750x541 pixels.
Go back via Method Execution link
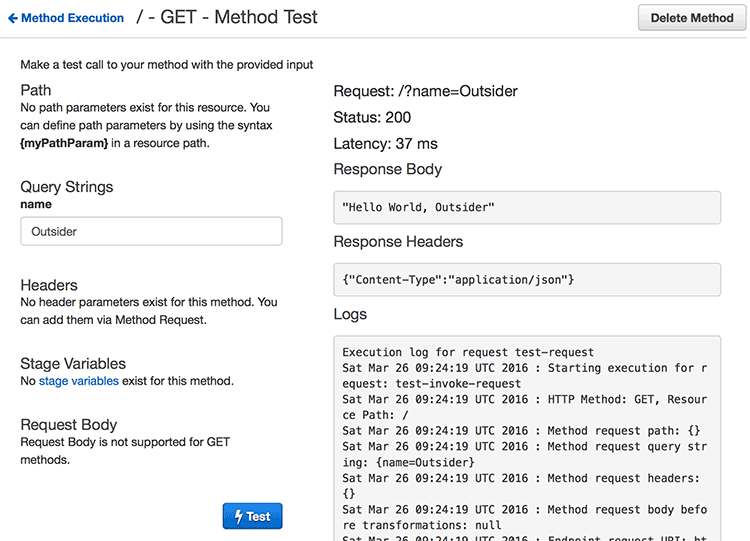pyautogui.click(x=72, y=18)
